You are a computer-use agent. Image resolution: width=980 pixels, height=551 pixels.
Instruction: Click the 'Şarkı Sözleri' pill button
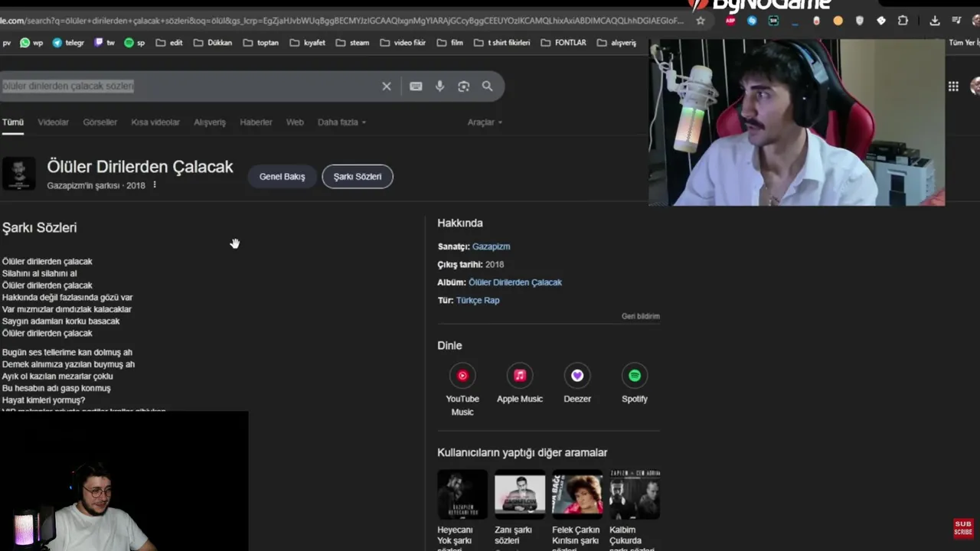click(x=358, y=177)
